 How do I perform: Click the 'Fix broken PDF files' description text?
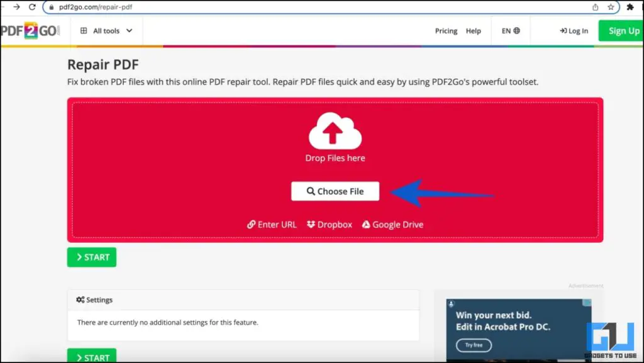pos(303,82)
